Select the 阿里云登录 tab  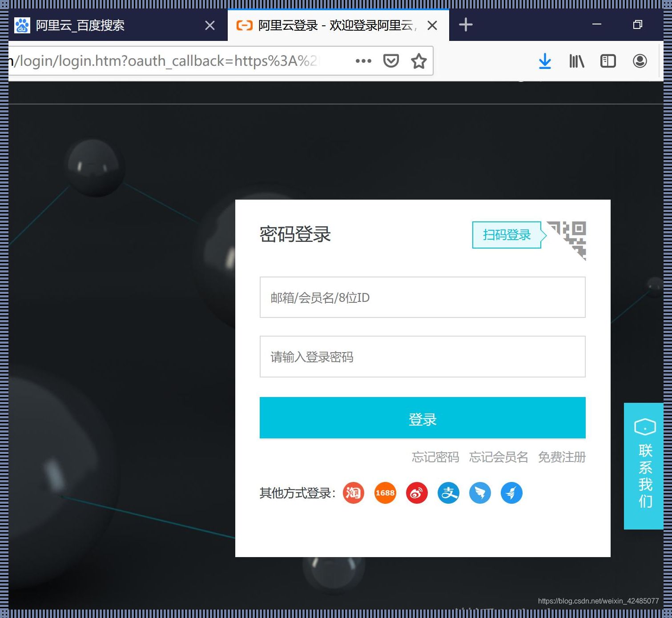[x=338, y=25]
